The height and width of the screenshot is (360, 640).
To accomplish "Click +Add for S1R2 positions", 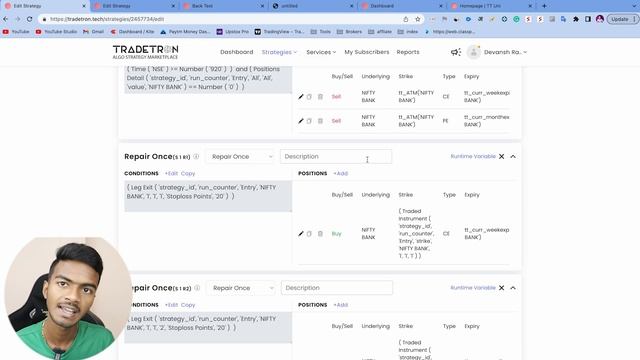I will pos(340,305).
